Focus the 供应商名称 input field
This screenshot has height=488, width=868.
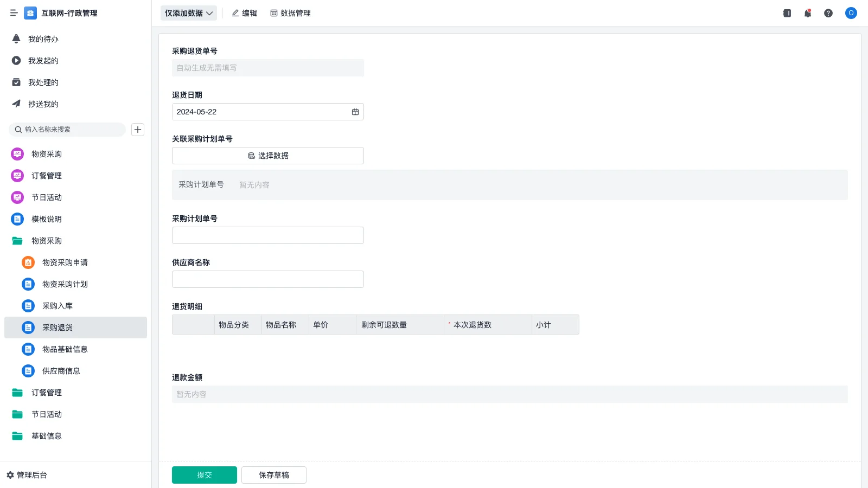point(267,279)
